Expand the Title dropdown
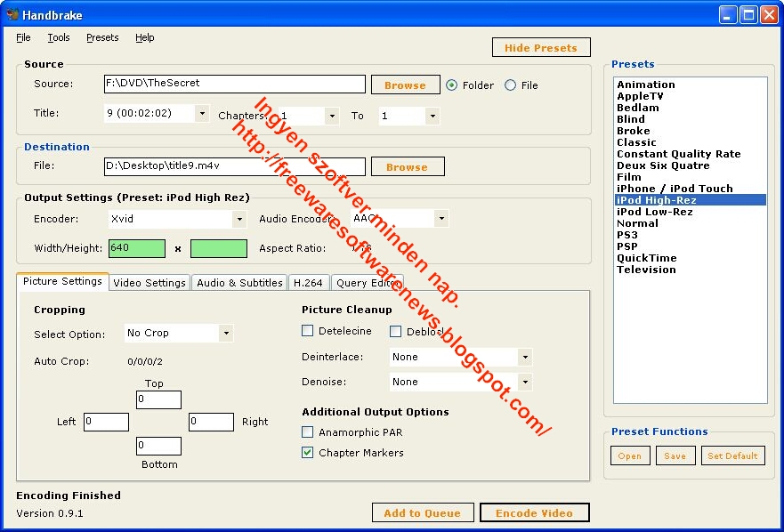The height and width of the screenshot is (532, 784). pos(202,114)
